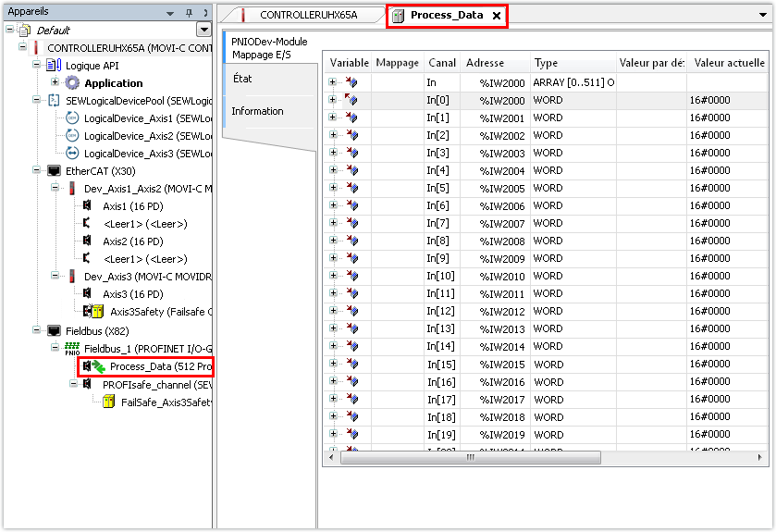776x532 pixels.
Task: Click the Application gear icon in tree
Action: pos(72,83)
